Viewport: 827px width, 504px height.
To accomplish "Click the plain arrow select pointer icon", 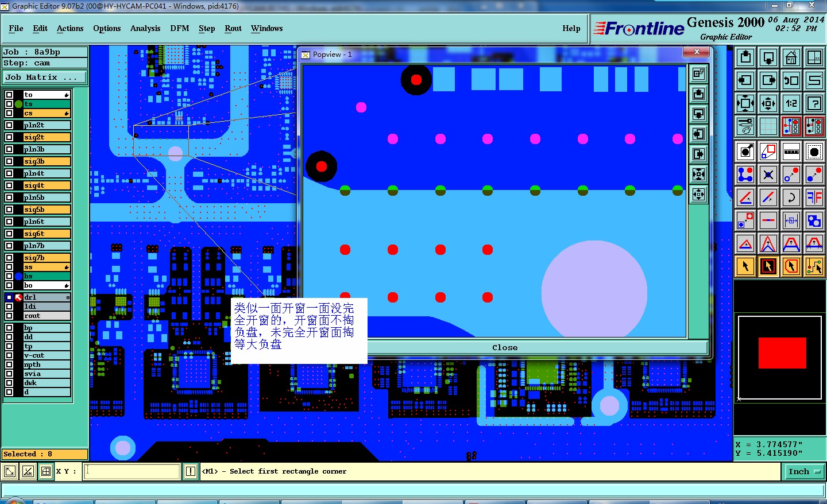I will pos(745,266).
